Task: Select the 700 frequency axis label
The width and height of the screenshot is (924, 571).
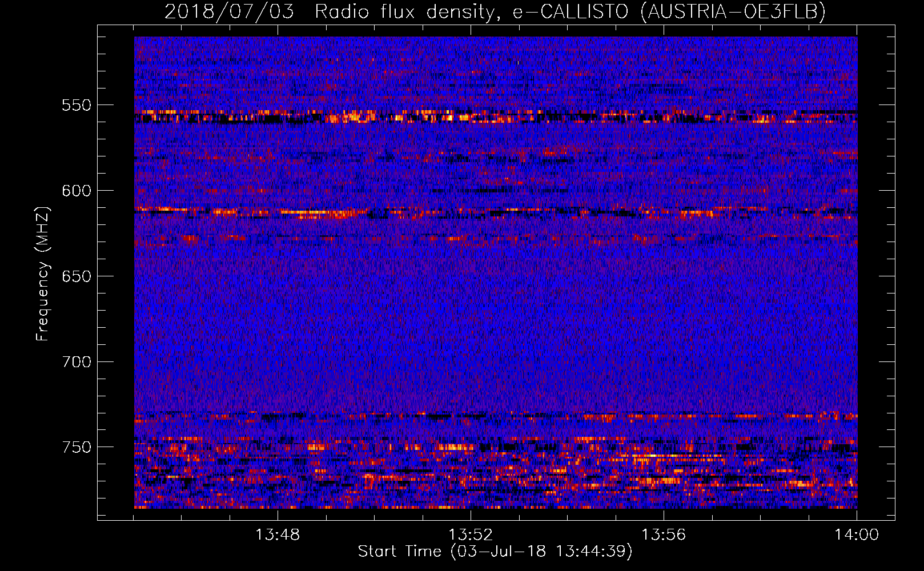Action: [x=77, y=362]
